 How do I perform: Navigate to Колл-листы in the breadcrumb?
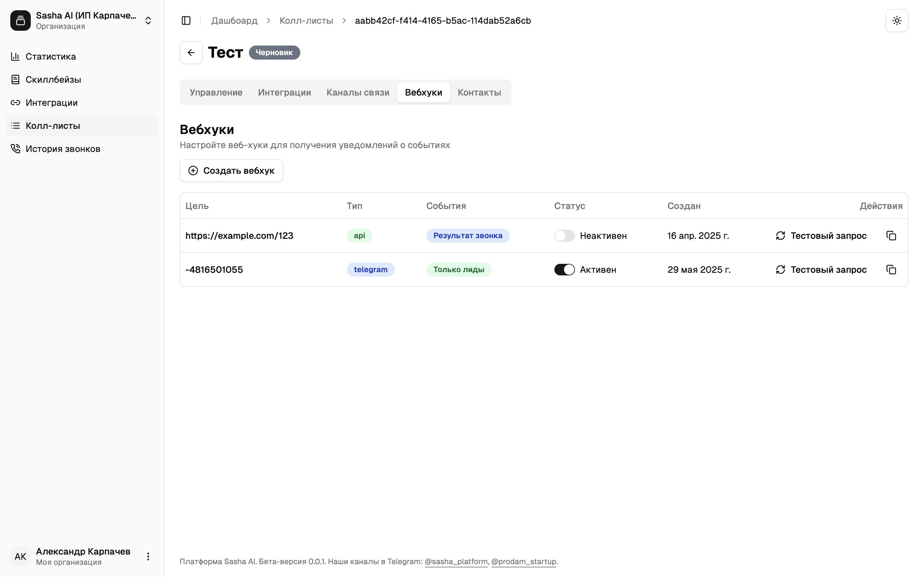click(x=306, y=21)
